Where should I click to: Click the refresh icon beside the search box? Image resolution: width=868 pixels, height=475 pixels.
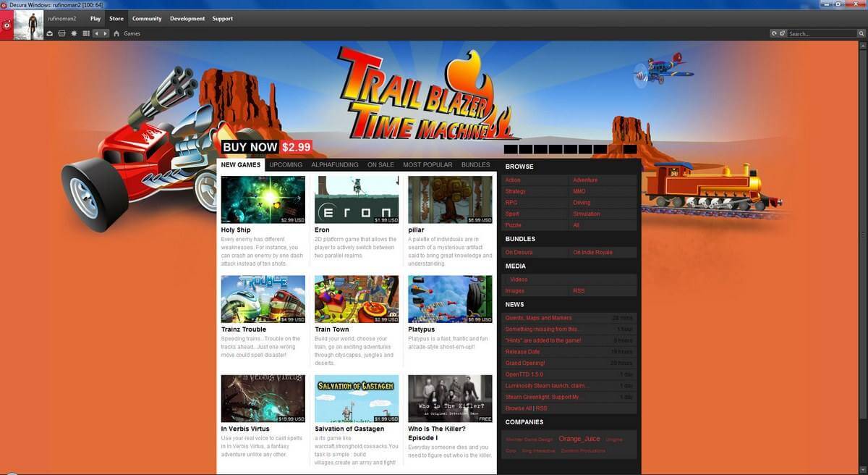(774, 33)
